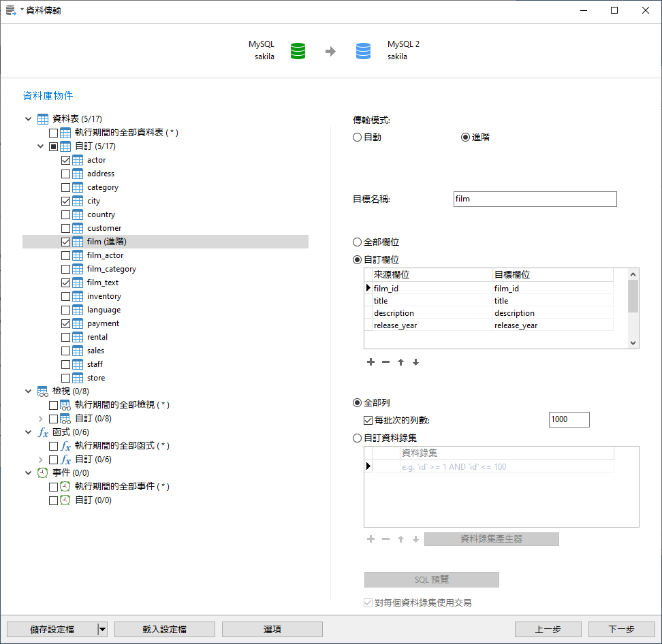The height and width of the screenshot is (644, 662).
Task: Click the move field up arrow icon
Action: click(400, 362)
